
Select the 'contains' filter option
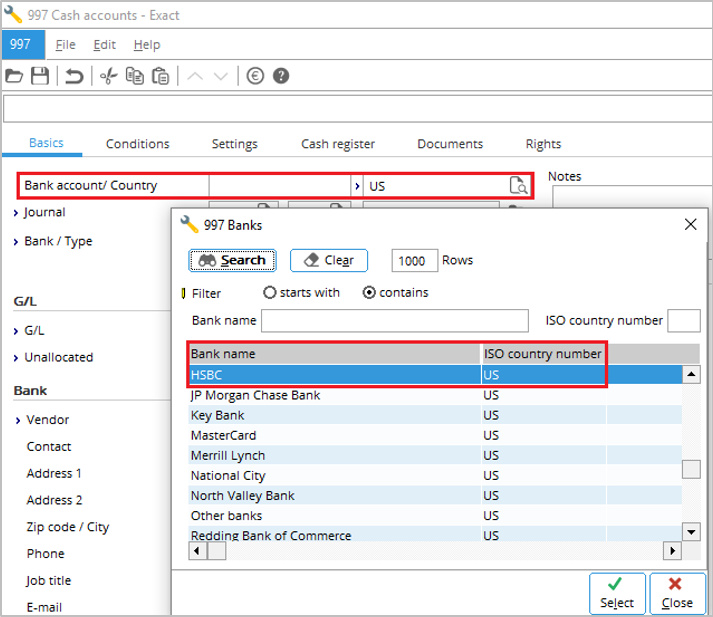click(369, 293)
